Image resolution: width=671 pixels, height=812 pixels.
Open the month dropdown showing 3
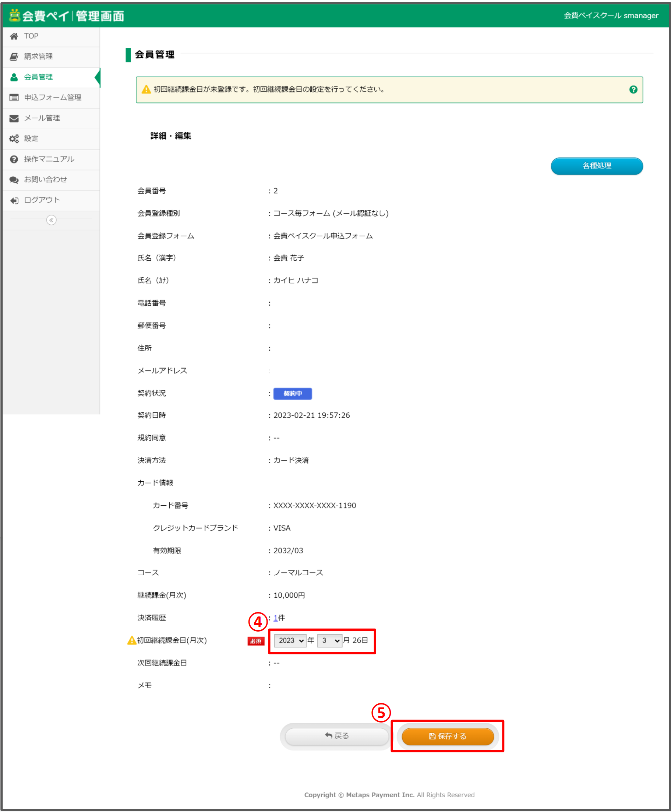(x=330, y=641)
